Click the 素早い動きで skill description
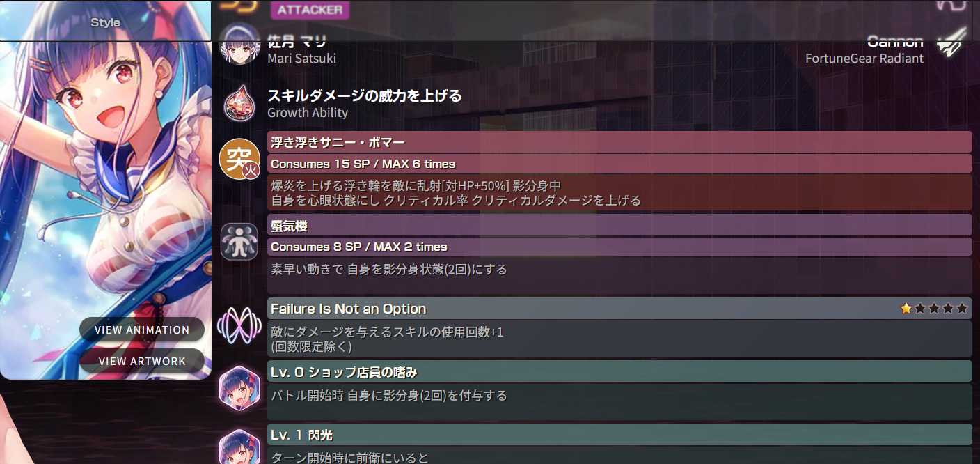Image resolution: width=980 pixels, height=464 pixels. tap(619, 276)
